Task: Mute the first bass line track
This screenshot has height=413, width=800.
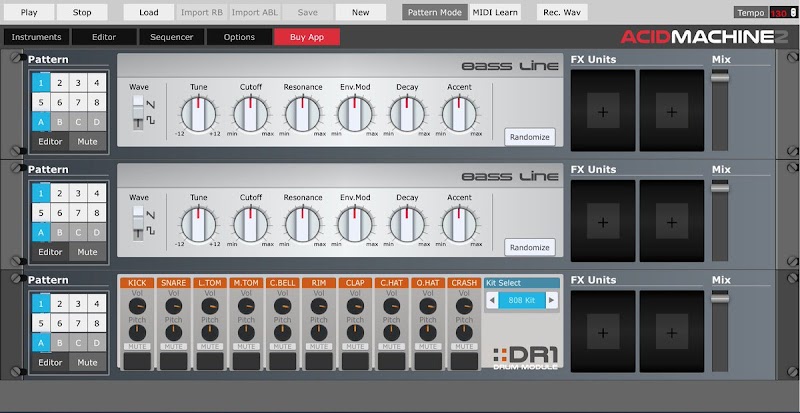Action: tap(87, 141)
